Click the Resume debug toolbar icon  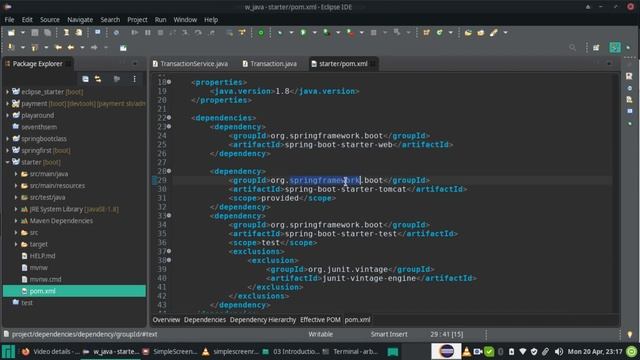134,33
